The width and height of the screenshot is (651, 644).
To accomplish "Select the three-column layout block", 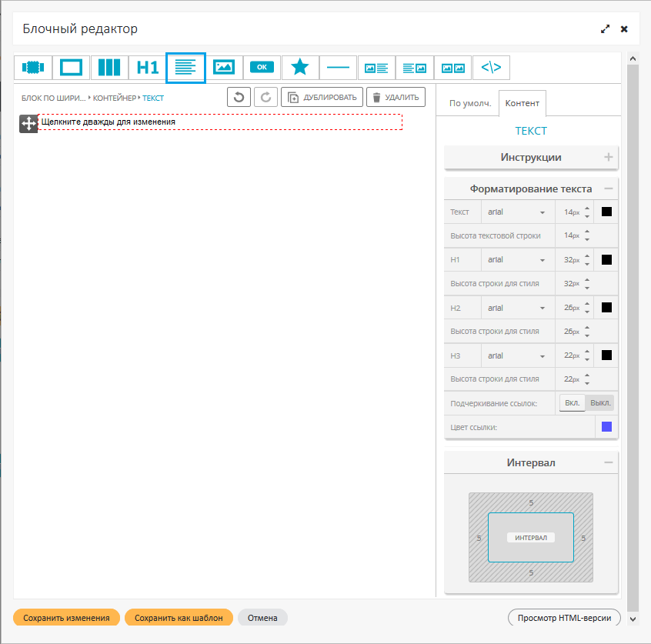I will pyautogui.click(x=109, y=68).
